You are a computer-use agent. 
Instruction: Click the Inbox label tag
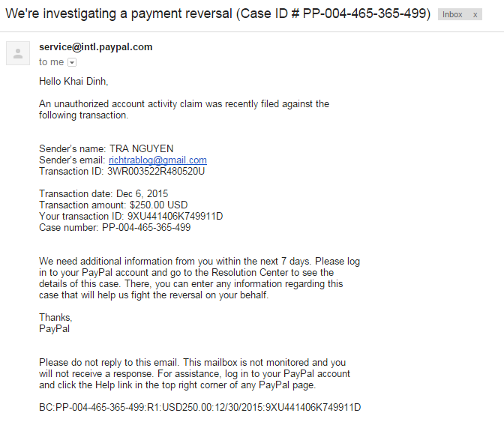(x=452, y=14)
